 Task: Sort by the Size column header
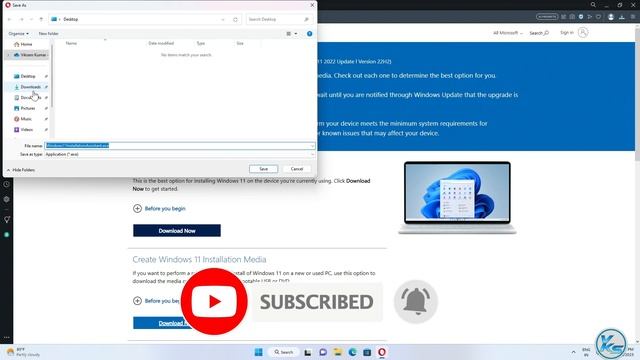point(240,43)
